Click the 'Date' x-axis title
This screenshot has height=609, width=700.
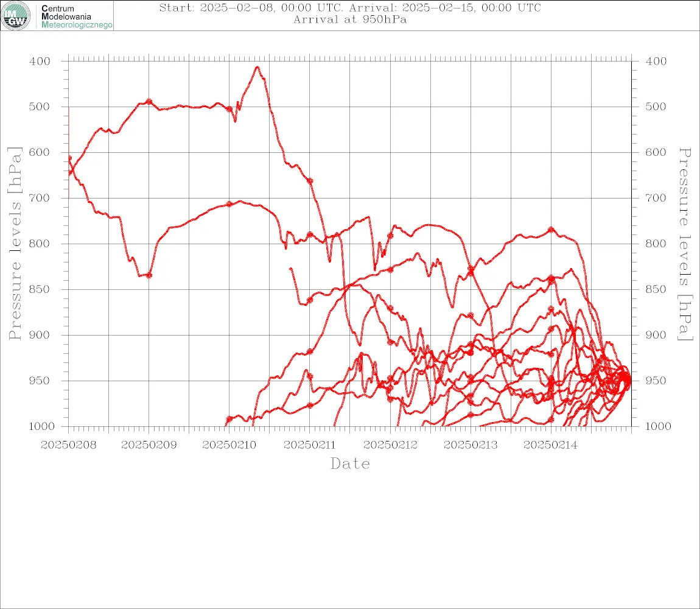(x=350, y=464)
